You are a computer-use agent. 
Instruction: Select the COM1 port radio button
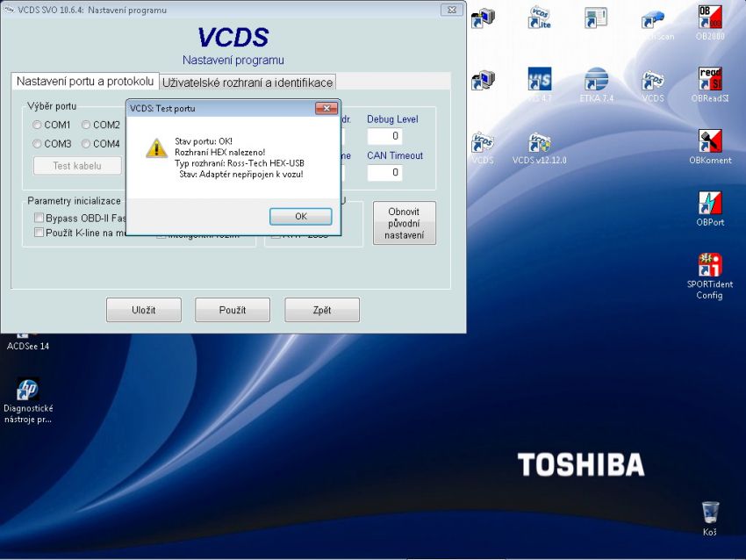pos(37,125)
